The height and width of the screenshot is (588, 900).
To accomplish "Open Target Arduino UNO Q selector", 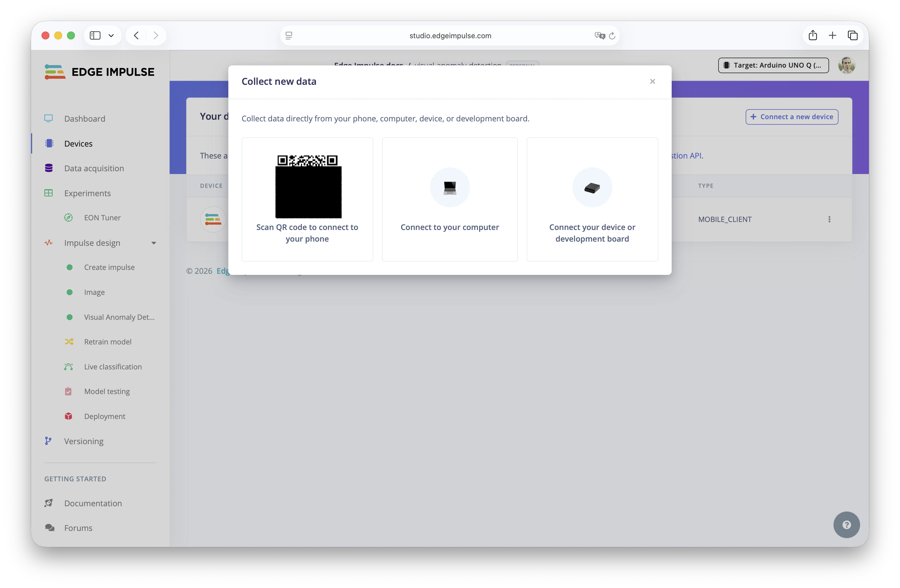I will 773,65.
